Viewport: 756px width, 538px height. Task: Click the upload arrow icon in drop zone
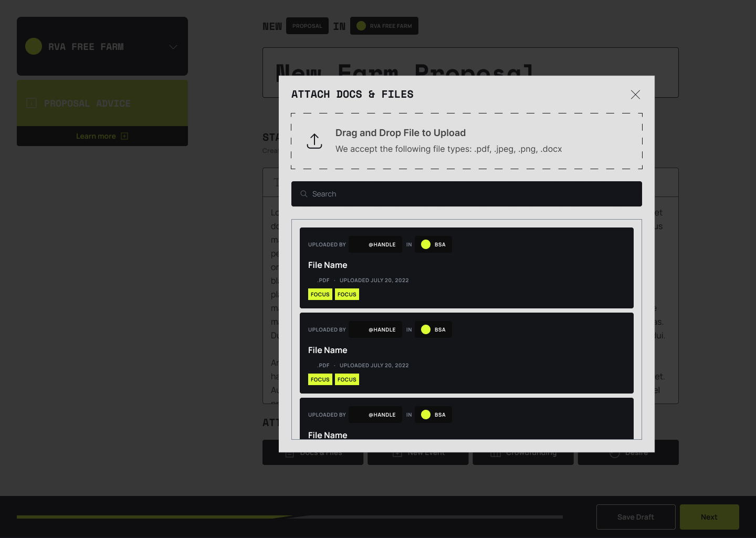[x=314, y=141]
